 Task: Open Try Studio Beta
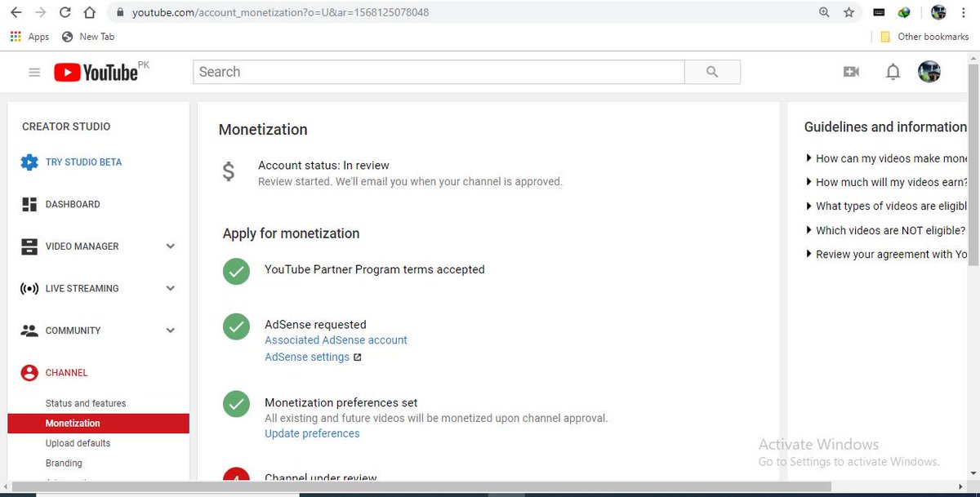tap(83, 162)
